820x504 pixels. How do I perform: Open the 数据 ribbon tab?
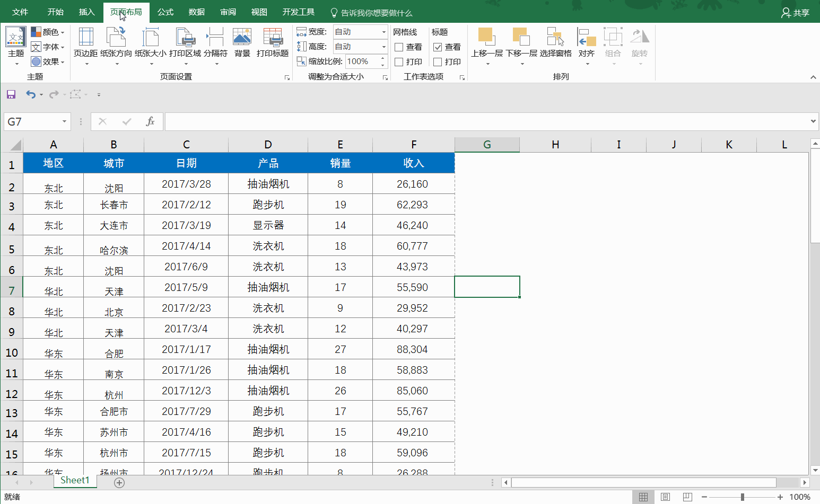pyautogui.click(x=196, y=11)
